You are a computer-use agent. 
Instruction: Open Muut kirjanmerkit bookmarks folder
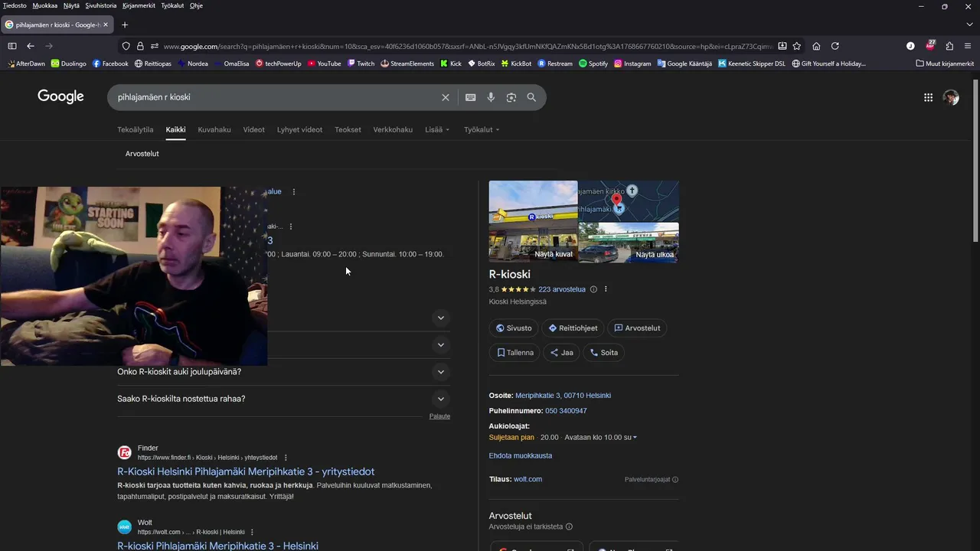[945, 64]
